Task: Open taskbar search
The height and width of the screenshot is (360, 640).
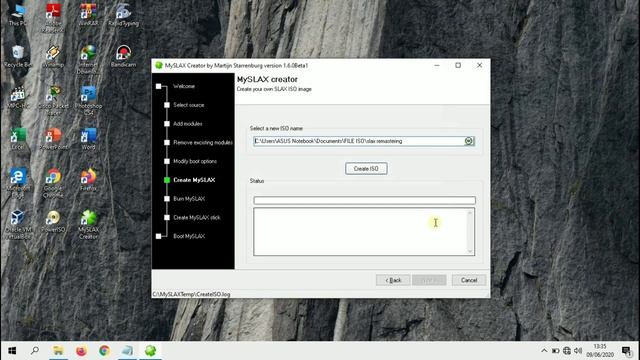Action: (x=35, y=351)
